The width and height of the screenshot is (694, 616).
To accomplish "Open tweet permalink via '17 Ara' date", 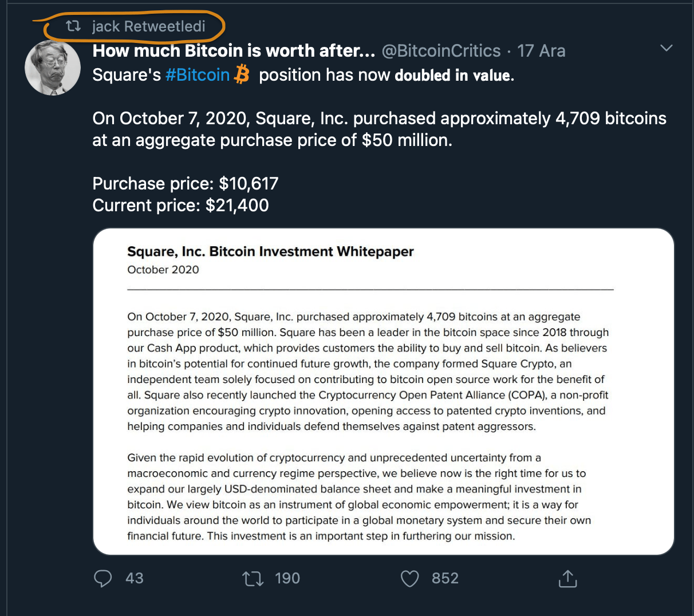I will click(541, 51).
